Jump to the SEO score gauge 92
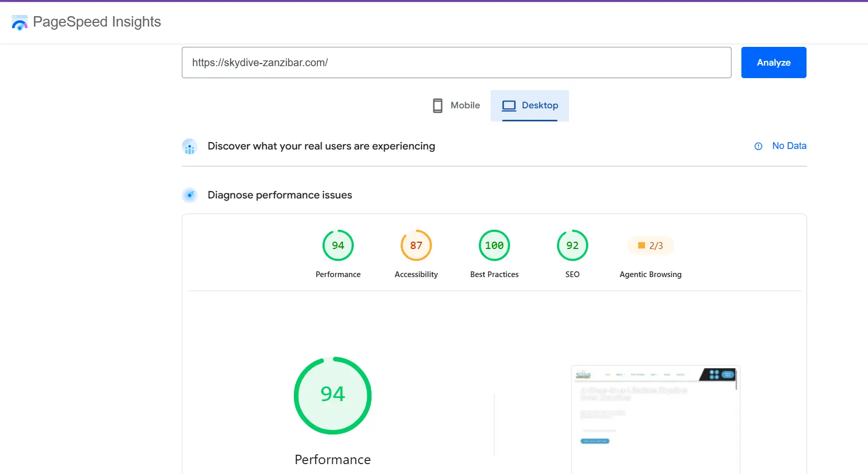Screen dimensions: 868x474 coord(573,245)
